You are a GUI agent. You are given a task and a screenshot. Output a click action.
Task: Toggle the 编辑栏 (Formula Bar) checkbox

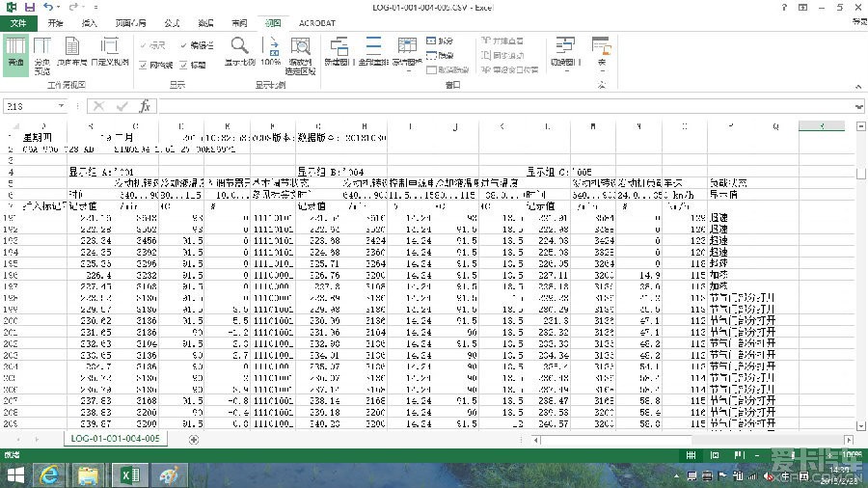click(197, 45)
